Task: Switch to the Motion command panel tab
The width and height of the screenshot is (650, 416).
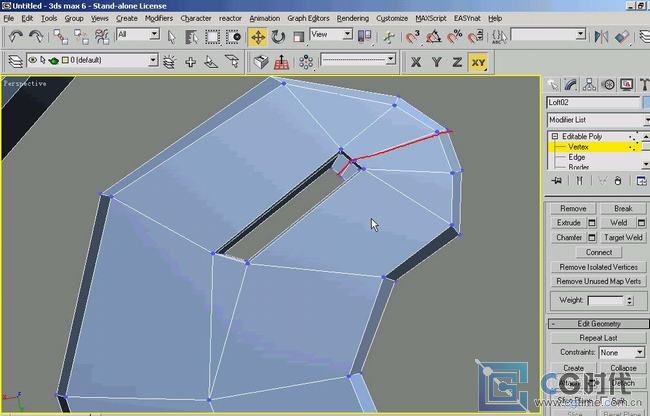Action: click(x=608, y=85)
